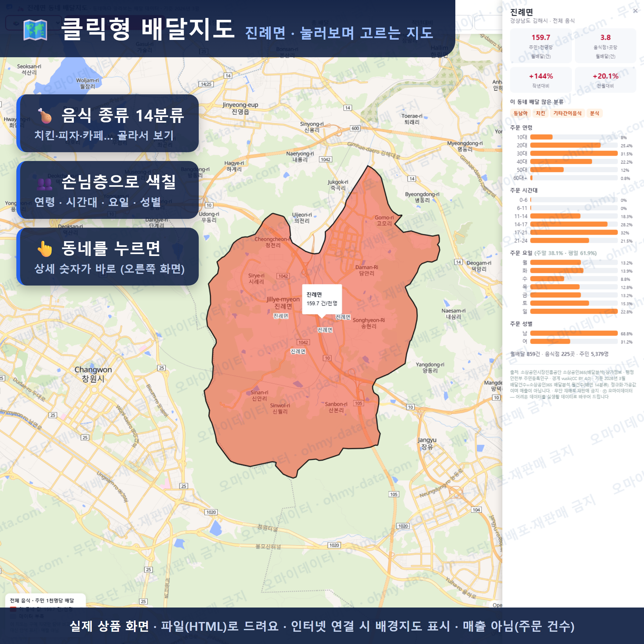The width and height of the screenshot is (644, 644).
Task: Click the 월배달 859건 summary line
Action: click(559, 354)
